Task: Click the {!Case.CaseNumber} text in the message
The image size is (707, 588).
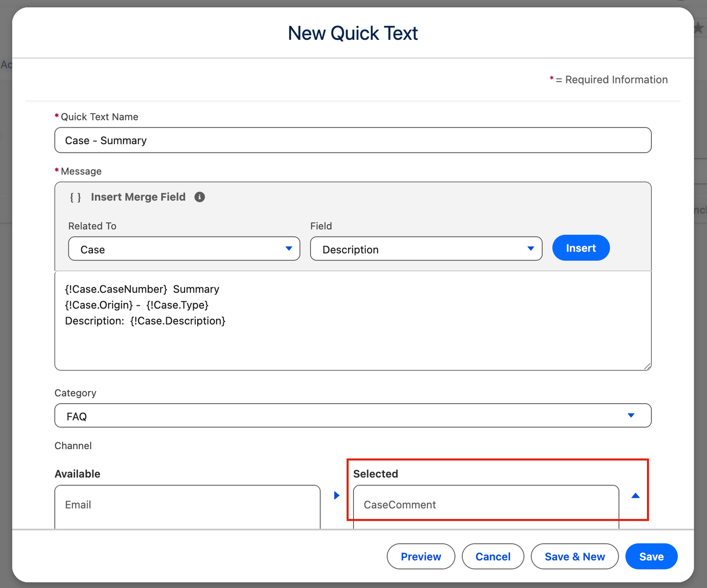Action: [116, 289]
